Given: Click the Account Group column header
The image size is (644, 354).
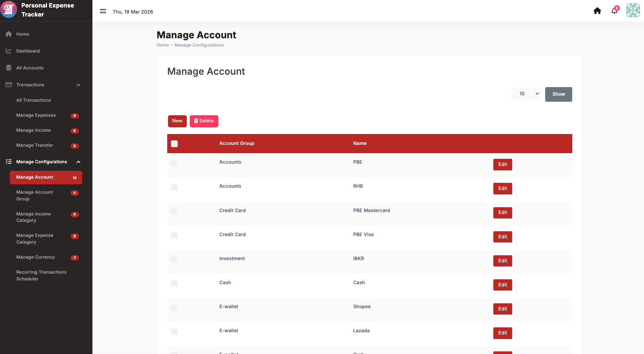Looking at the screenshot, I should click(x=237, y=143).
